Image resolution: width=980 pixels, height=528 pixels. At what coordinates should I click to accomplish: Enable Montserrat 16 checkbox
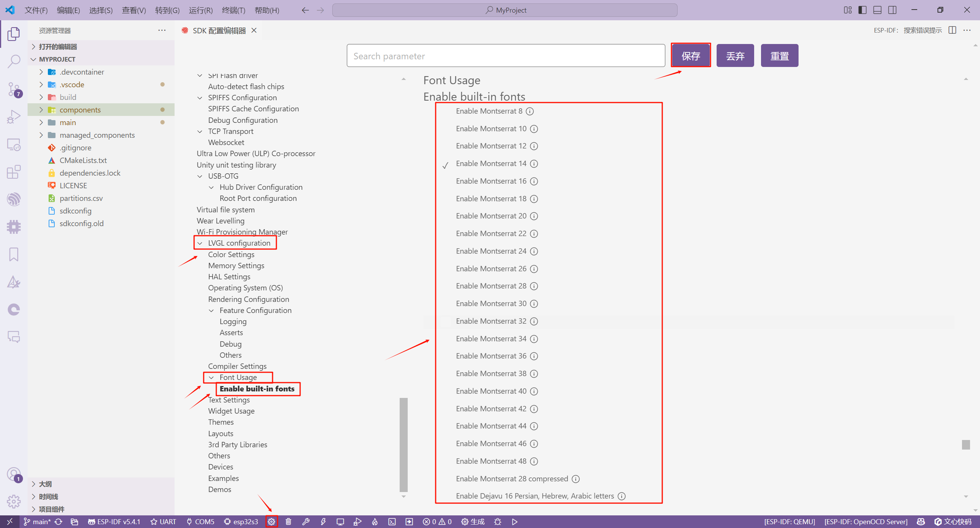tap(445, 181)
